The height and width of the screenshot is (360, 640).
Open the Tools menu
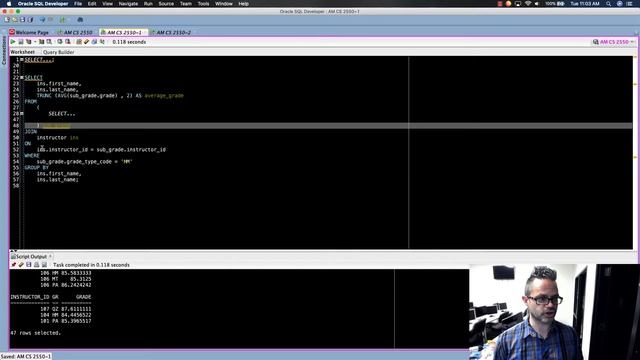click(x=203, y=4)
